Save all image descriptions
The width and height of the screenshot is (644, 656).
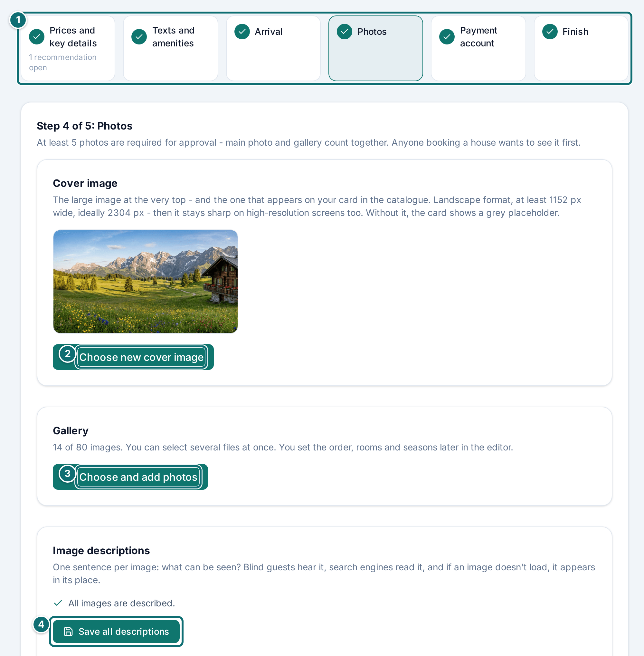click(x=116, y=632)
